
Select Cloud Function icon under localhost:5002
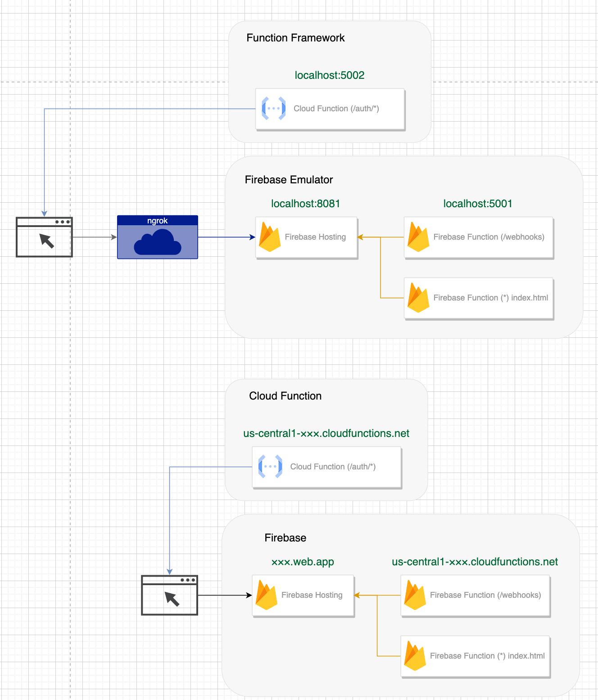274,109
